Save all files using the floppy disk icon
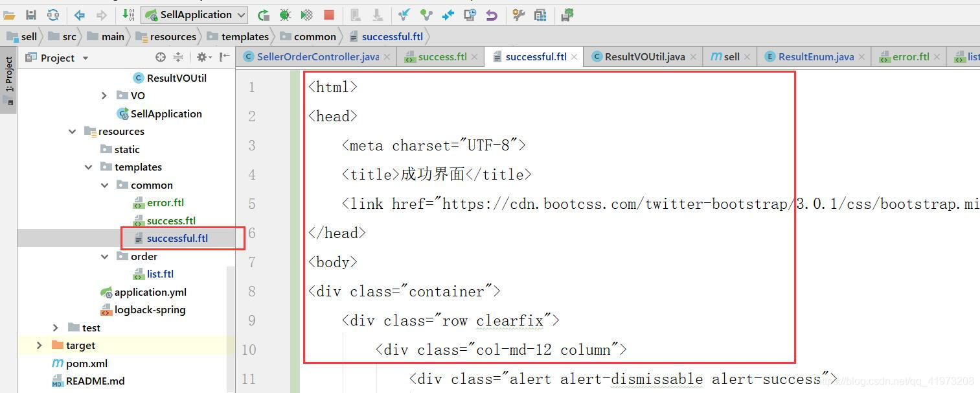This screenshot has width=980, height=393. pos(30,15)
